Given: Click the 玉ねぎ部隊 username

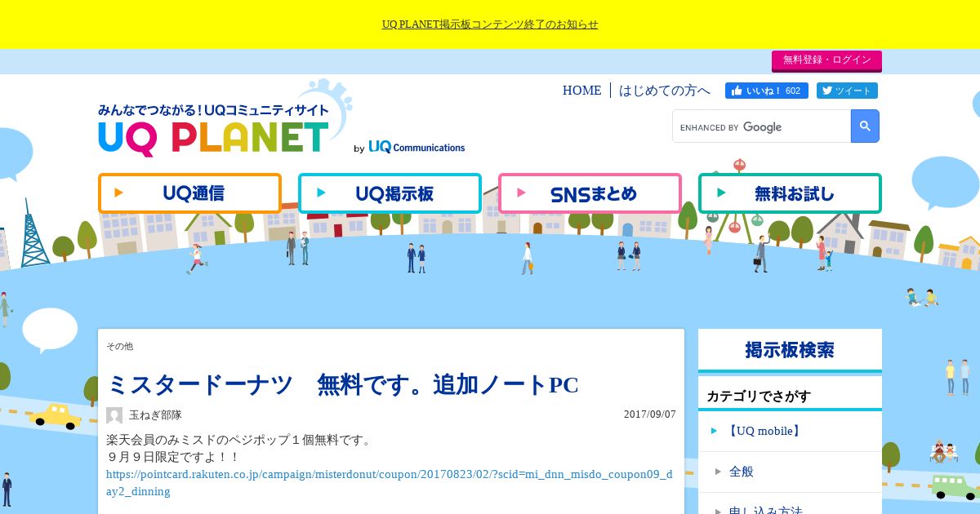Looking at the screenshot, I should (x=155, y=415).
